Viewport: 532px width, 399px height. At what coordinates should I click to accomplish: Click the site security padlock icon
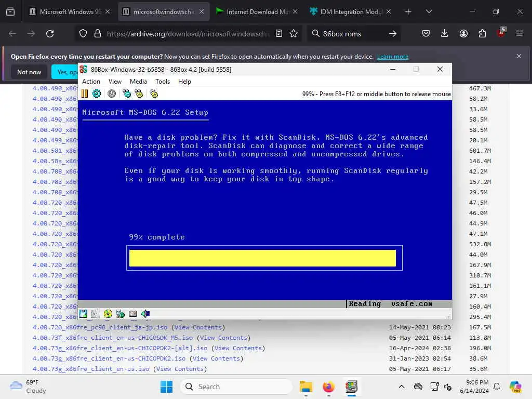click(98, 34)
